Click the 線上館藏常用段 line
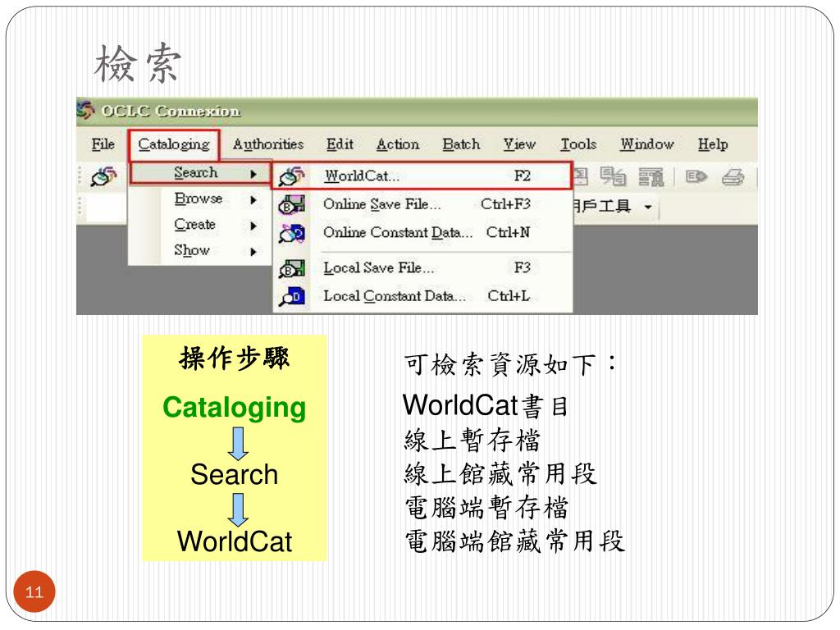 tap(500, 474)
